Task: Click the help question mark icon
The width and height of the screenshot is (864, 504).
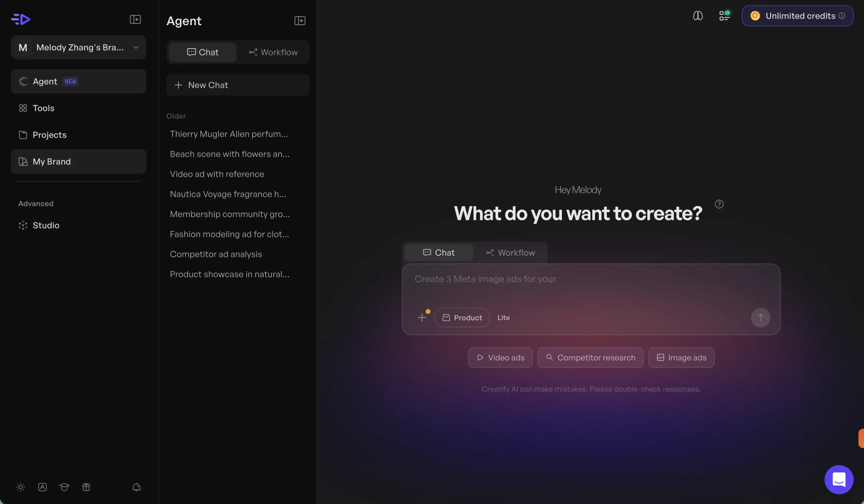Action: point(719,204)
